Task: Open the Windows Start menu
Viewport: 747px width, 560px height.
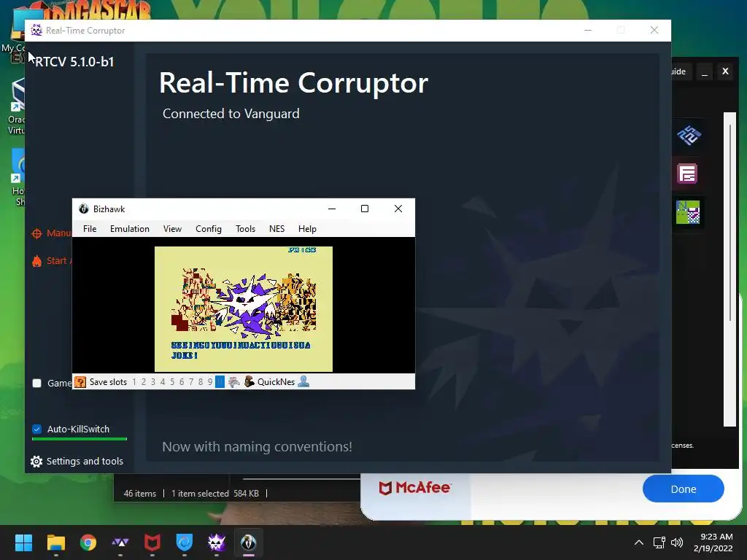Action: coord(23,542)
